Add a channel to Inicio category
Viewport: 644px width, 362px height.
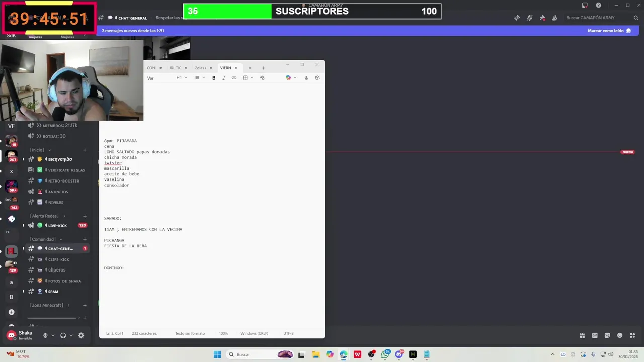[85, 150]
